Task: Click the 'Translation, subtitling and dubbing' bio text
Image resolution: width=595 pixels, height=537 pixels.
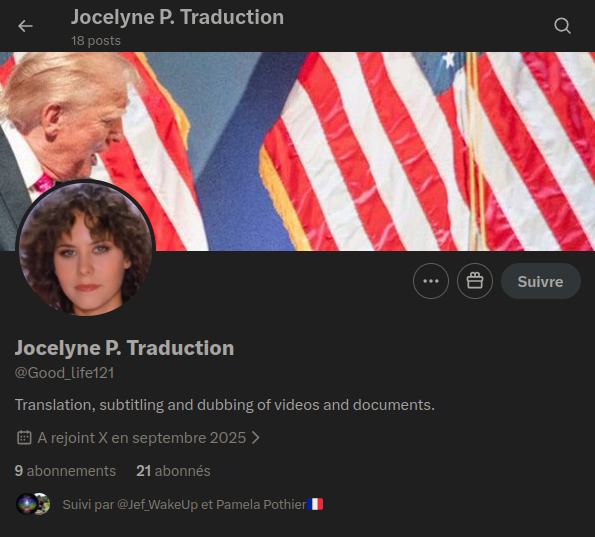Action: pos(225,405)
